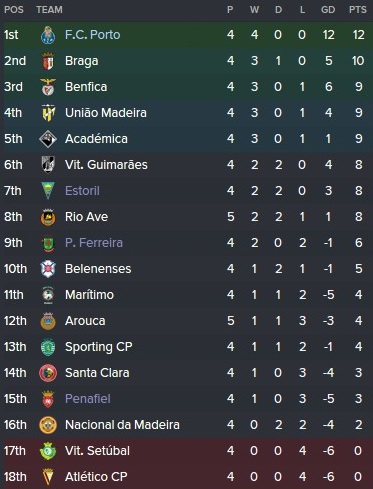Click the União Madeira club logo

pyautogui.click(x=48, y=113)
